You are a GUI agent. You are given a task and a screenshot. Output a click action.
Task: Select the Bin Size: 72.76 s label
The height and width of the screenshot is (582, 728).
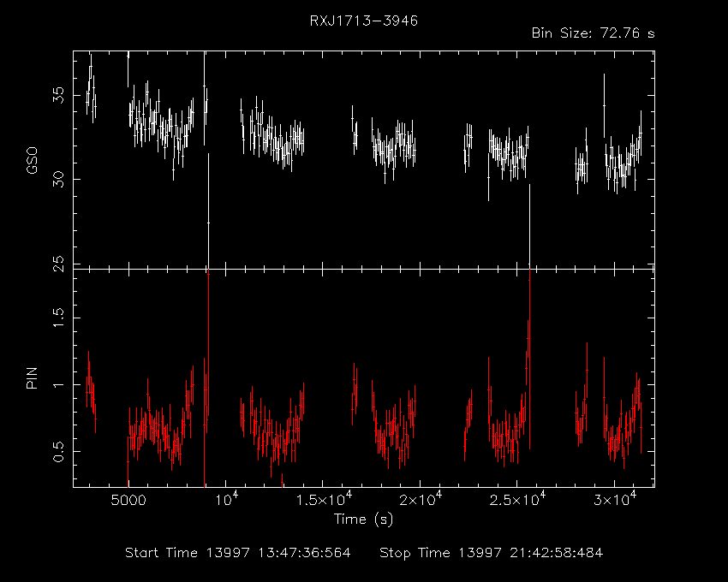click(x=593, y=33)
